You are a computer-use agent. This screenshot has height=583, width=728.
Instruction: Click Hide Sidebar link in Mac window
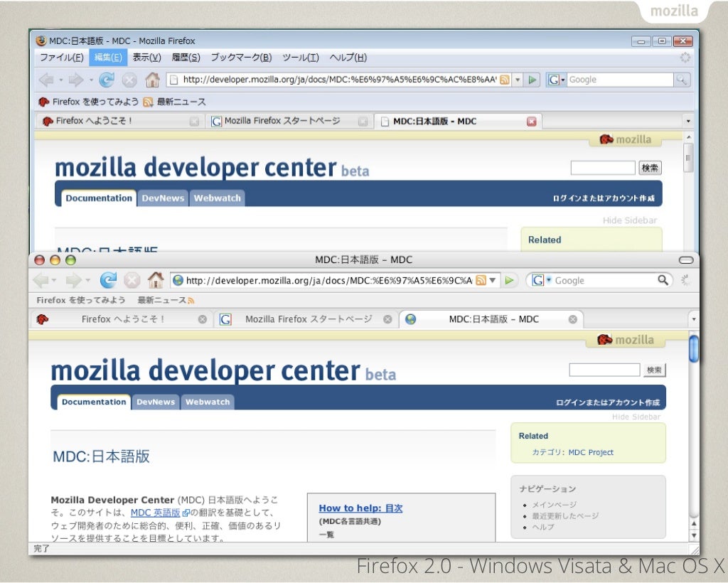pos(636,417)
